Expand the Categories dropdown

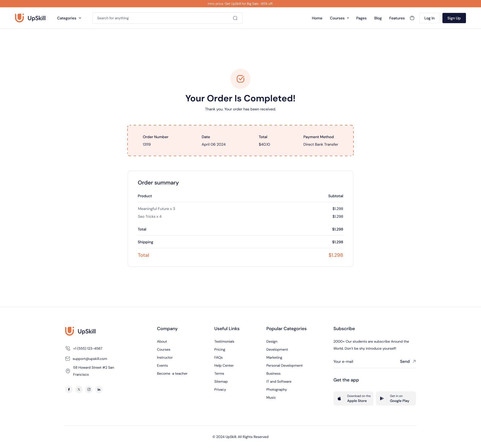click(69, 18)
